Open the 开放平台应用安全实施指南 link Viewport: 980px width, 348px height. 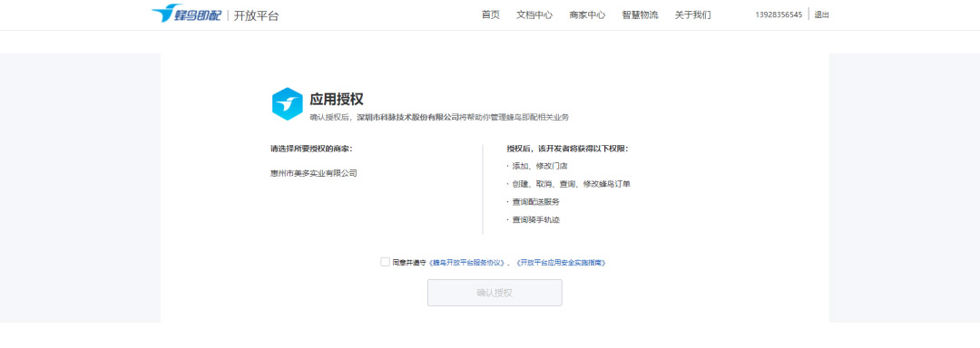[562, 263]
